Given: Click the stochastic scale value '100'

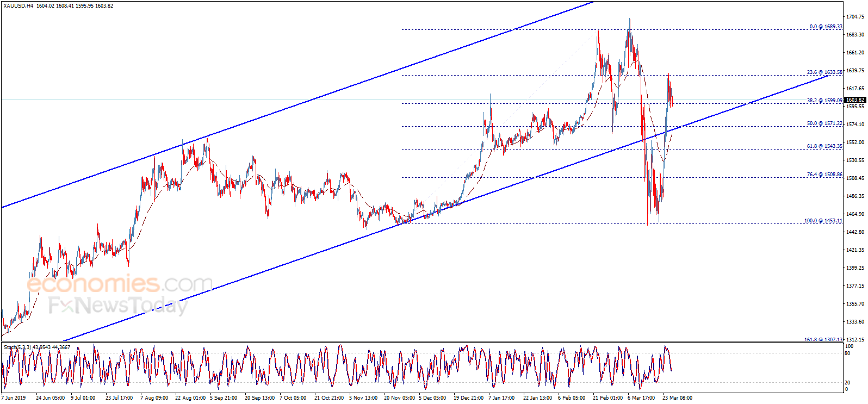Looking at the screenshot, I should tap(849, 346).
